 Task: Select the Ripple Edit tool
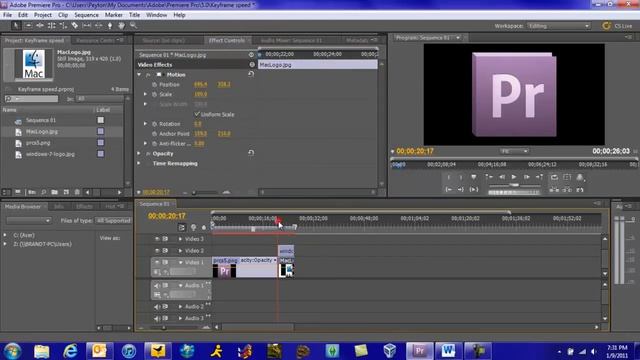coord(40,26)
